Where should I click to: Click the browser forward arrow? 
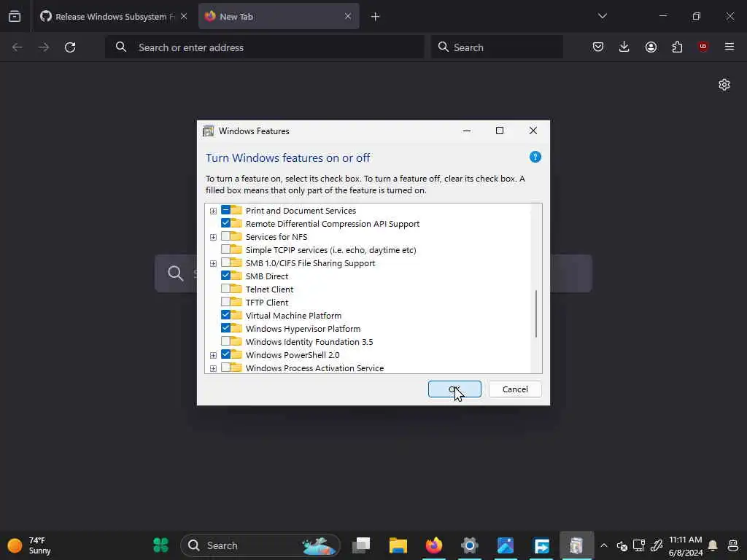(x=43, y=47)
